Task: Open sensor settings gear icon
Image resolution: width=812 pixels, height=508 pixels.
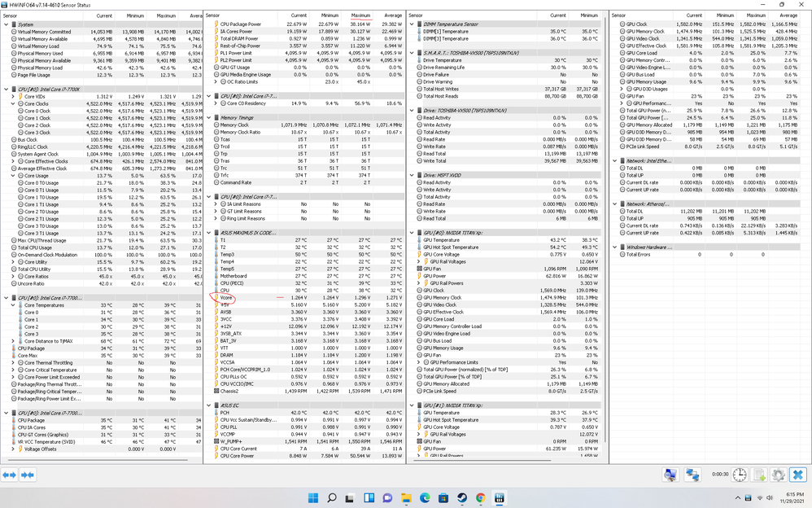Action: pos(778,475)
